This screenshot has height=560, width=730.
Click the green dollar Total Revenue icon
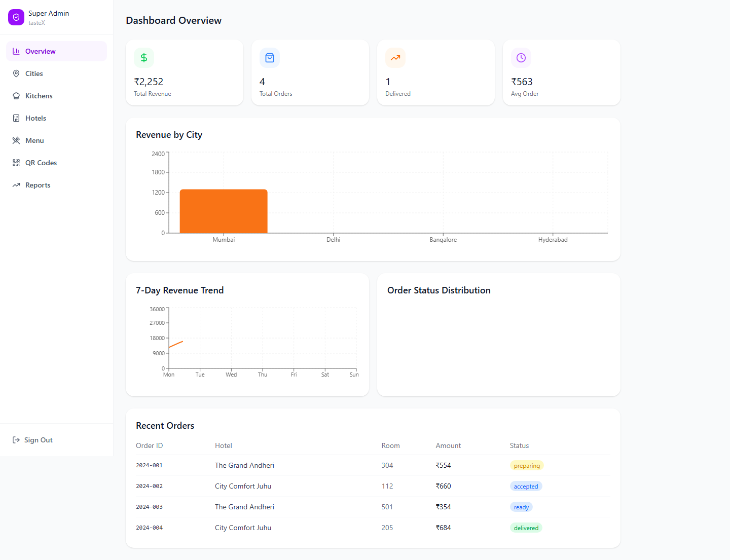click(x=144, y=58)
